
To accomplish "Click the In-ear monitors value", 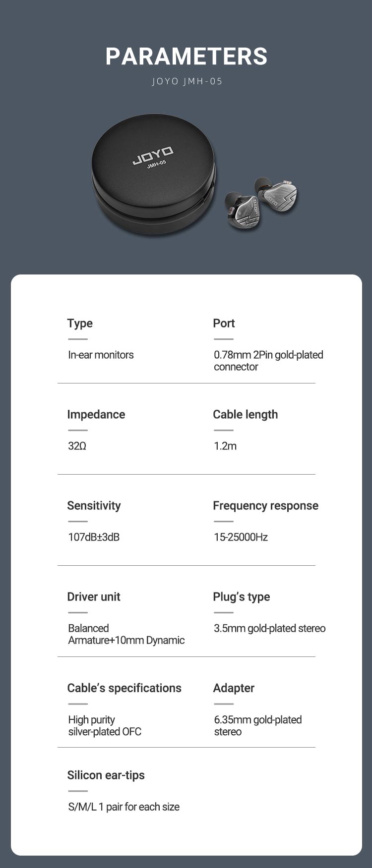I will [101, 355].
